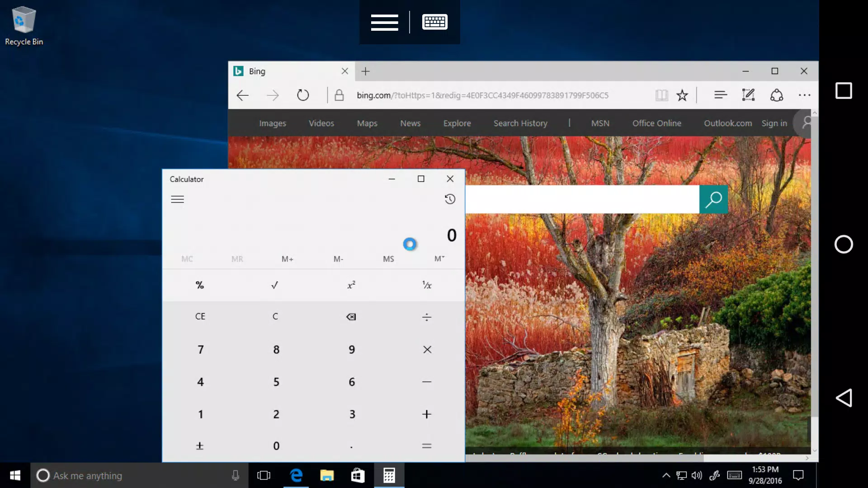The height and width of the screenshot is (488, 868).
Task: Enable memory add (M+) function
Action: [288, 258]
